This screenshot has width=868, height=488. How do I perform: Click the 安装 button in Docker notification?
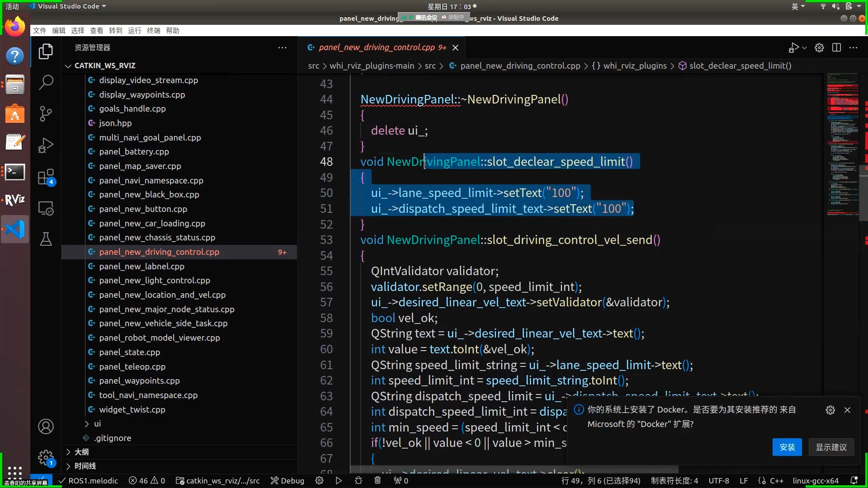[787, 447]
